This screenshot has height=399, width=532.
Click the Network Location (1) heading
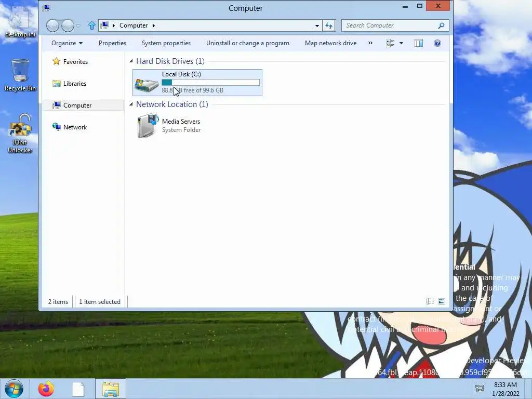pyautogui.click(x=172, y=104)
